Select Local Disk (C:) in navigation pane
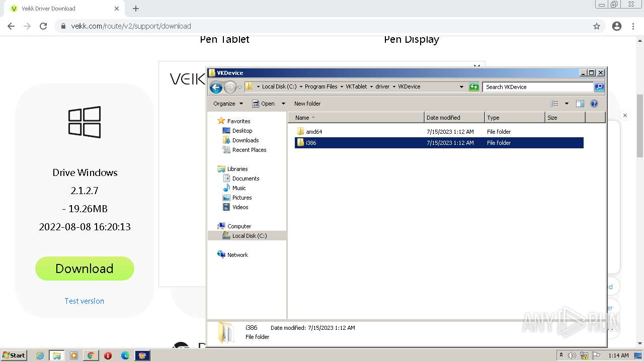This screenshot has height=362, width=644. tap(249, 236)
